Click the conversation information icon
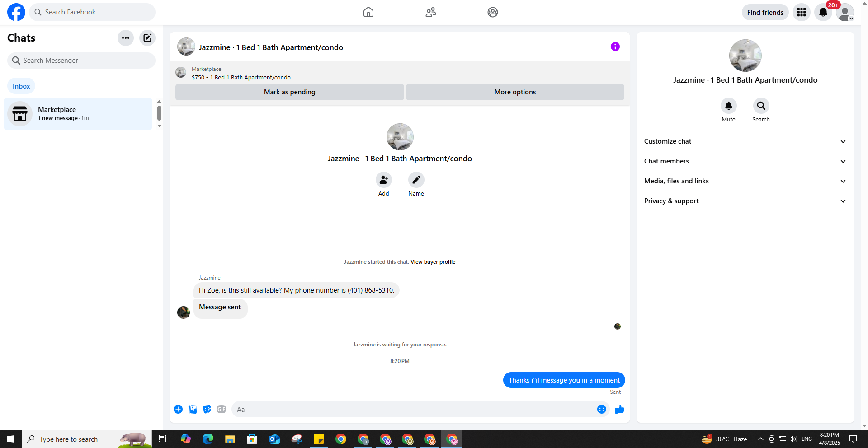This screenshot has width=868, height=448. pyautogui.click(x=615, y=47)
